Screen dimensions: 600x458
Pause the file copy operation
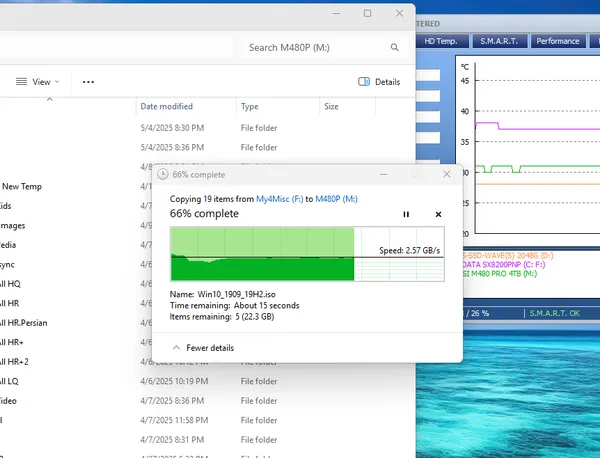click(406, 214)
